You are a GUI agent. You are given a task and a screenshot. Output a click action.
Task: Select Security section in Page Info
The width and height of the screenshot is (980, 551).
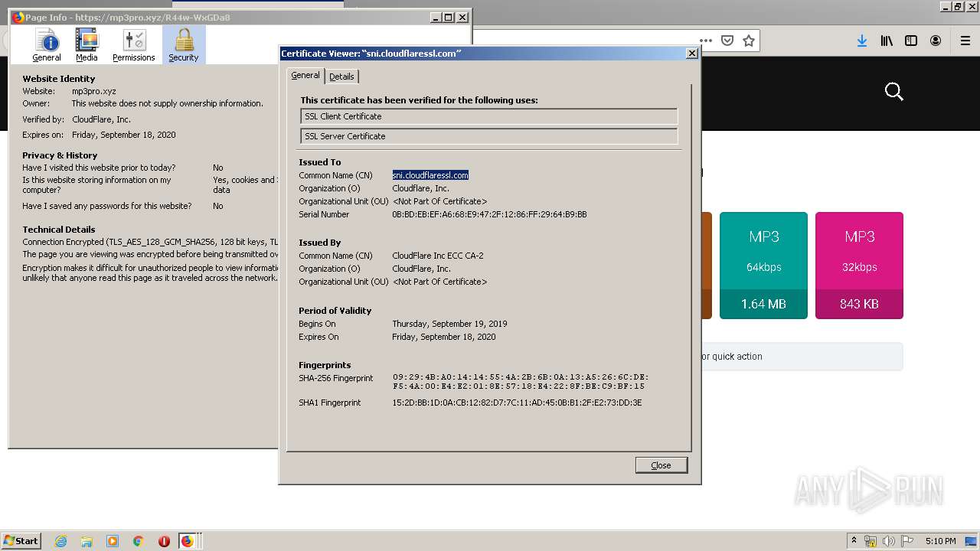click(x=184, y=46)
